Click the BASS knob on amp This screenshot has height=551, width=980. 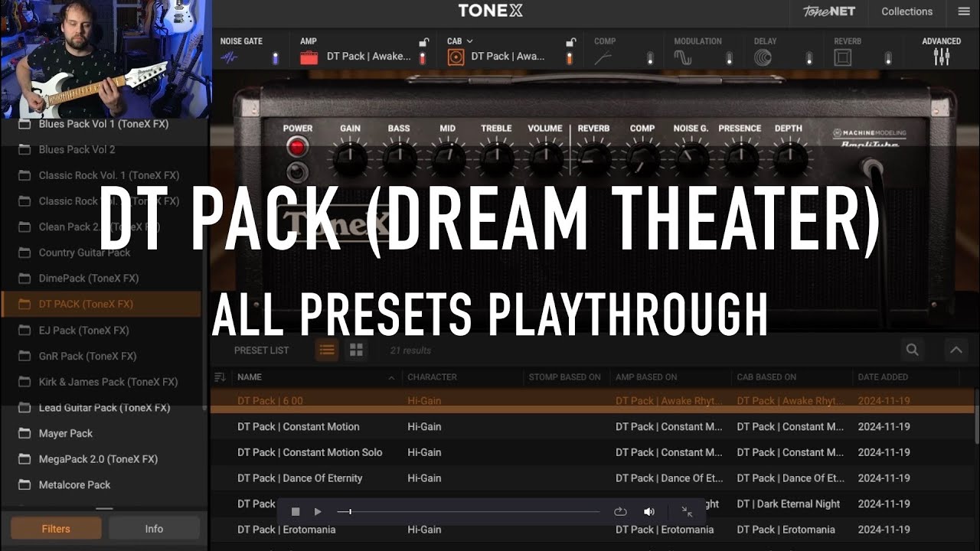(x=399, y=160)
